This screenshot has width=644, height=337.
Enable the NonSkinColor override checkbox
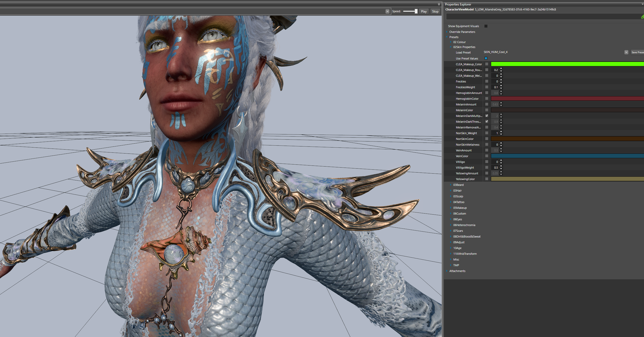pos(487,139)
